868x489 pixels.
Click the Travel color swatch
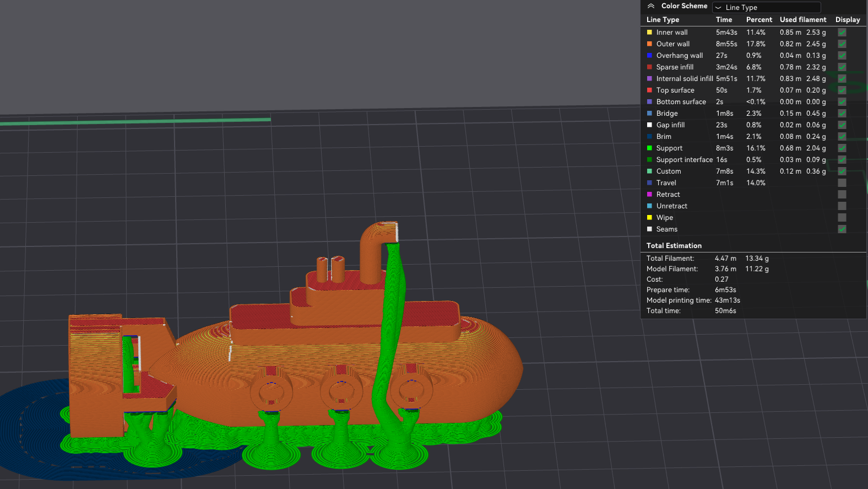tap(649, 183)
